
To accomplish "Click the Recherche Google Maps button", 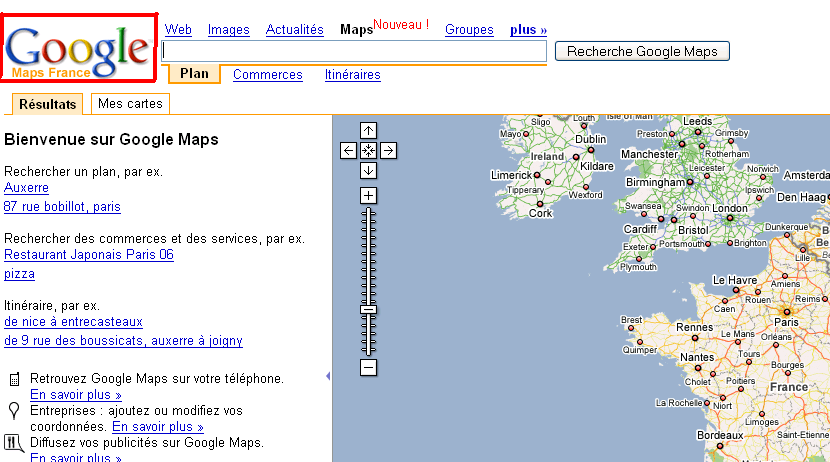I will 642,51.
